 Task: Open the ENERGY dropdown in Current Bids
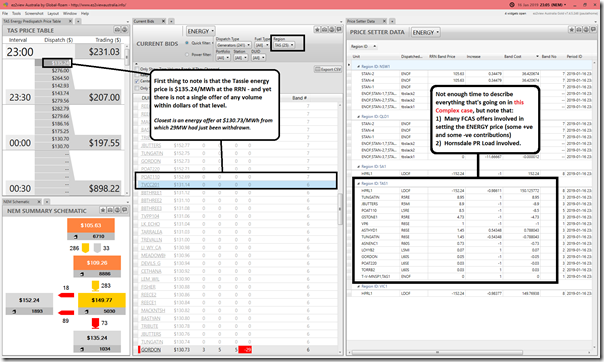pyautogui.click(x=200, y=31)
